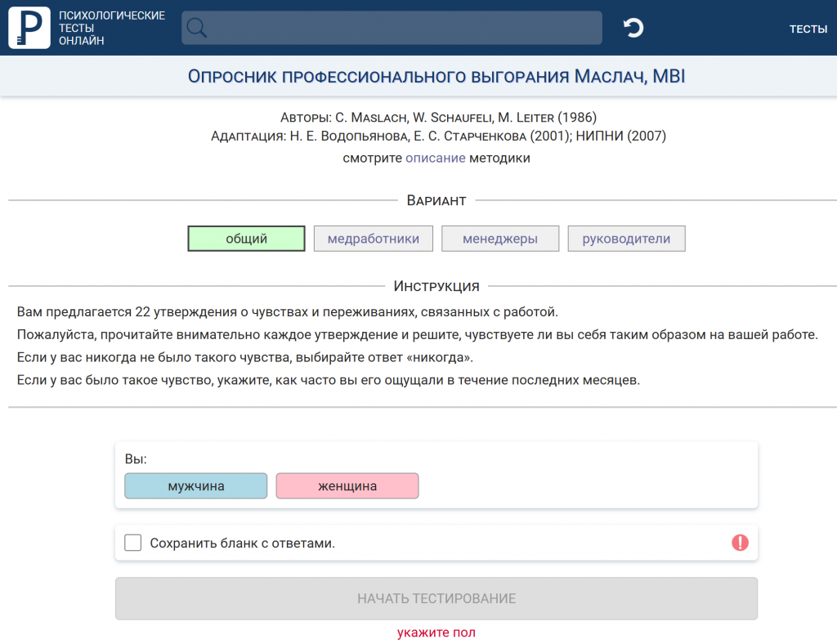This screenshot has height=644, width=837.
Task: Switch to the 'менеджеры' variant
Action: coord(500,239)
